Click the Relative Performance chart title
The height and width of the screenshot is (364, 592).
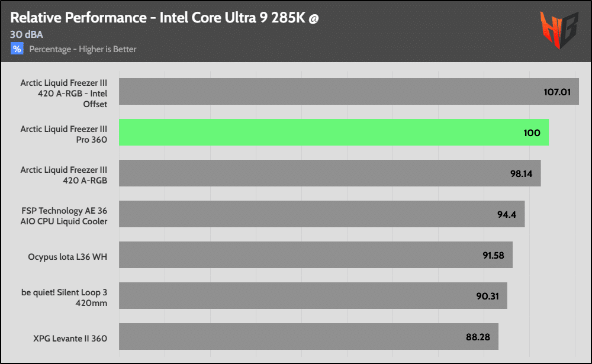157,18
